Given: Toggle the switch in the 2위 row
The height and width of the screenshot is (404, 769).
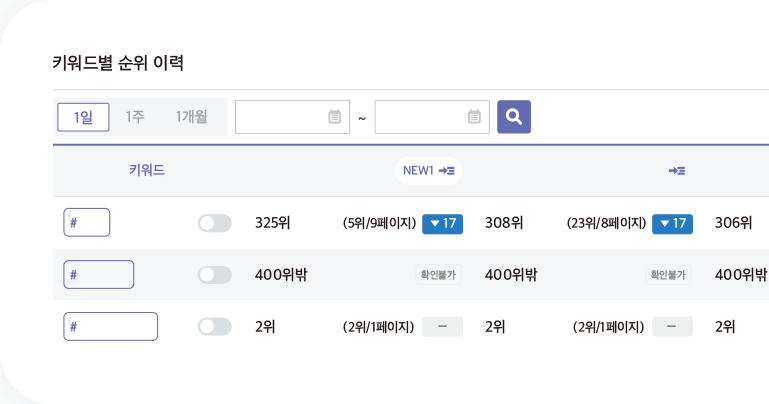Looking at the screenshot, I should pyautogui.click(x=214, y=327).
